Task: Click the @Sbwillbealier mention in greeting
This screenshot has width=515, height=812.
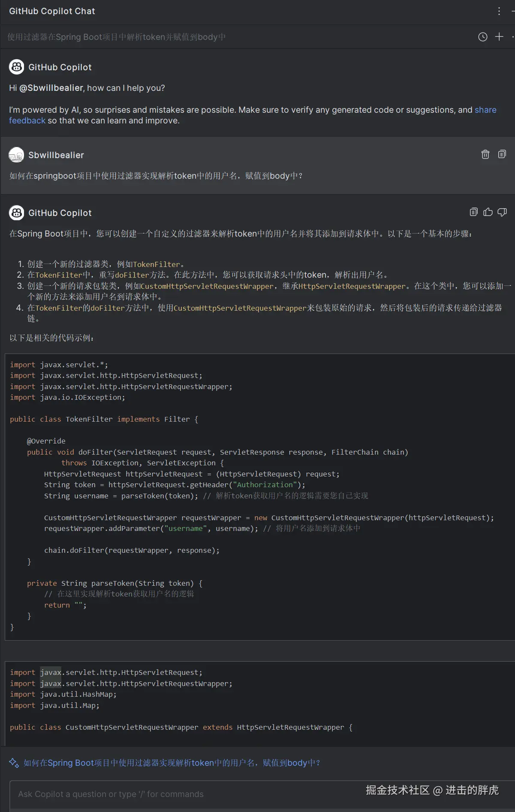Action: coord(51,88)
